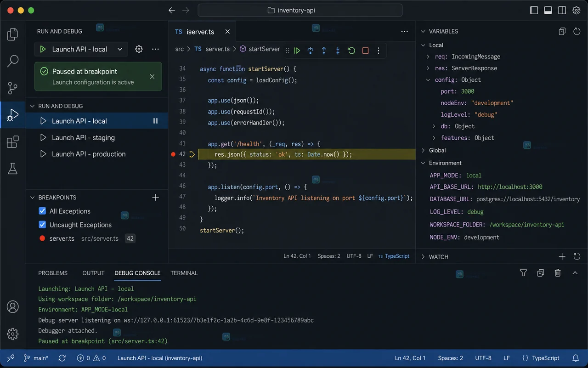The width and height of the screenshot is (588, 368).
Task: Open Customize Layout gear in title bar
Action: point(576,10)
